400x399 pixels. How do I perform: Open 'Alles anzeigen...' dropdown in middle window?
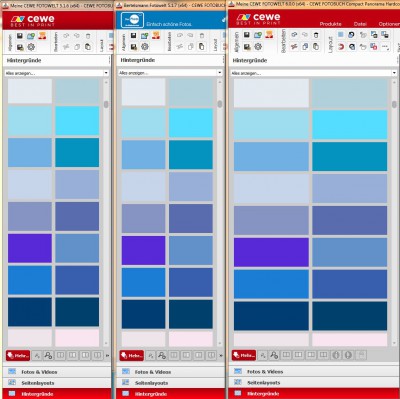point(170,72)
